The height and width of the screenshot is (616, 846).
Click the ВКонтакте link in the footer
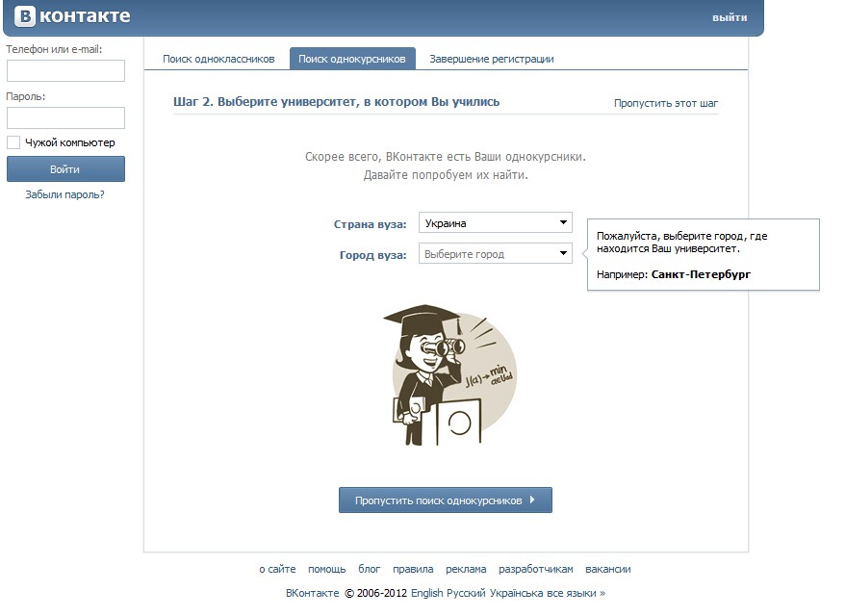313,593
